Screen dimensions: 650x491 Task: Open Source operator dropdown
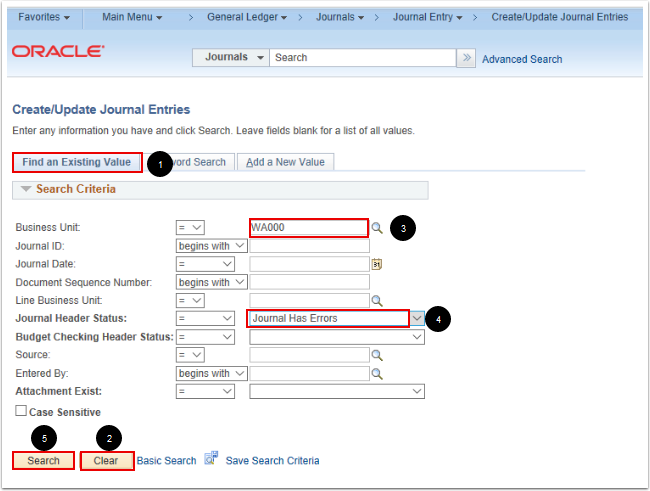click(190, 355)
